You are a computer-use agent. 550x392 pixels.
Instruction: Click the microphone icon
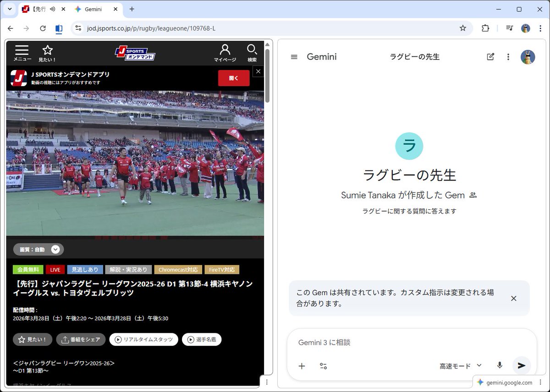click(x=500, y=365)
